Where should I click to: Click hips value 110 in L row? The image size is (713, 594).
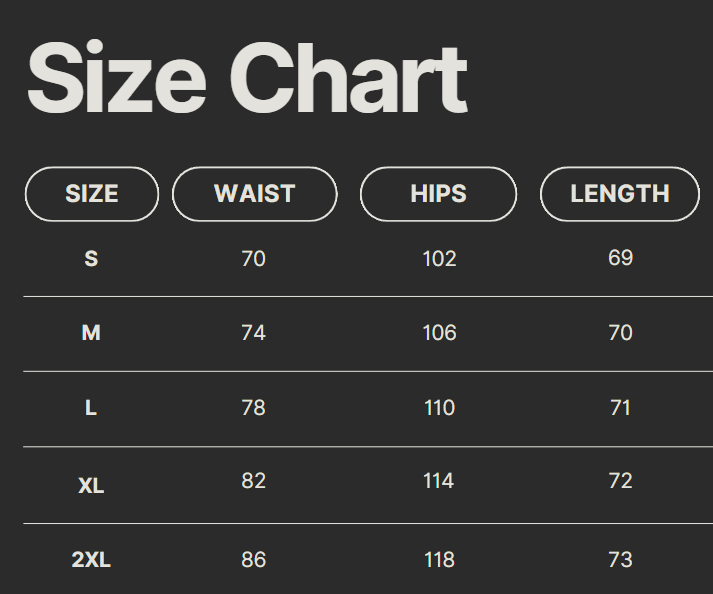coord(439,408)
